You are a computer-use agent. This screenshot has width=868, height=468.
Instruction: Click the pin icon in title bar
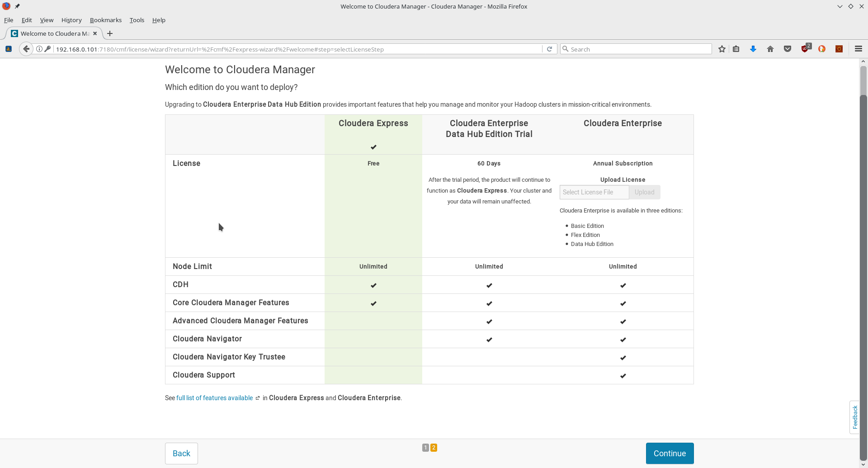[x=17, y=6]
